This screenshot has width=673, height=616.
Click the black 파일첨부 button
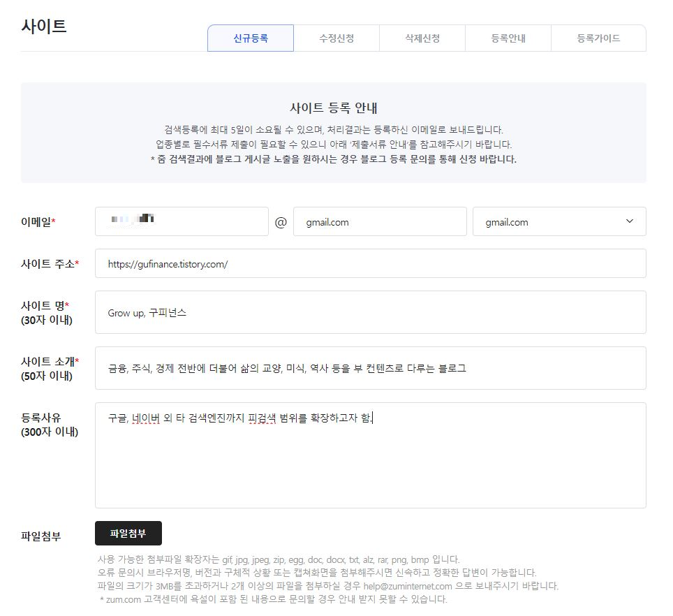pos(128,533)
